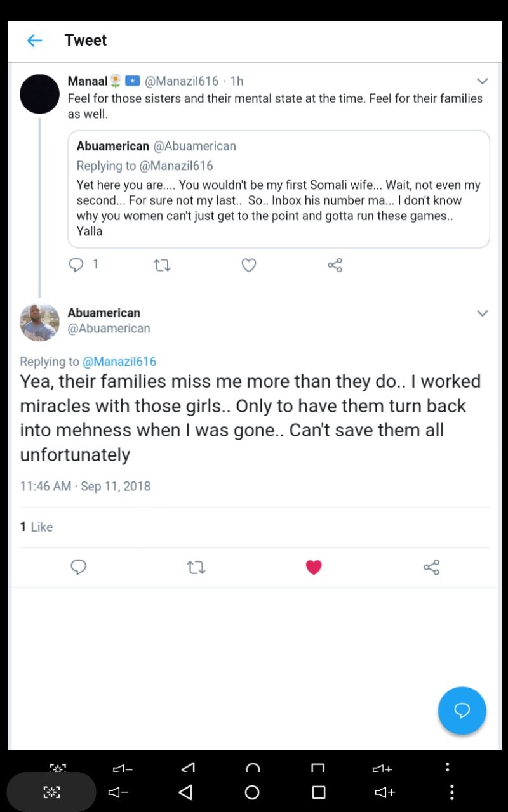The image size is (508, 812).
Task: Share Abuamerican's main tweet
Action: (x=431, y=567)
